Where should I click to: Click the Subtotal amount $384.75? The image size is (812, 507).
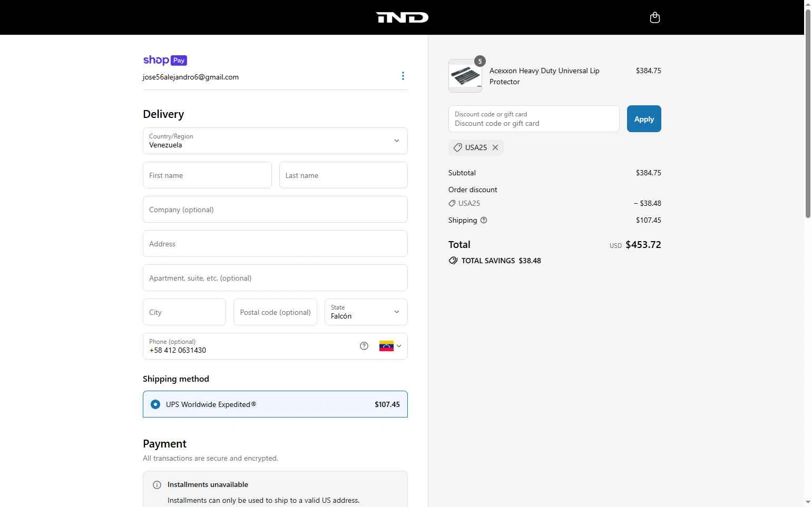(x=648, y=173)
